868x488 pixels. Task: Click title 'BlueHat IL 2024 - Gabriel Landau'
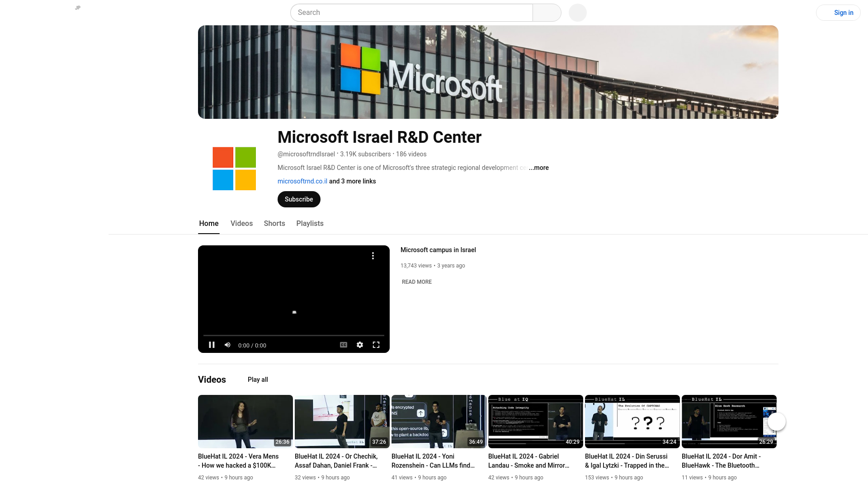pos(529,461)
